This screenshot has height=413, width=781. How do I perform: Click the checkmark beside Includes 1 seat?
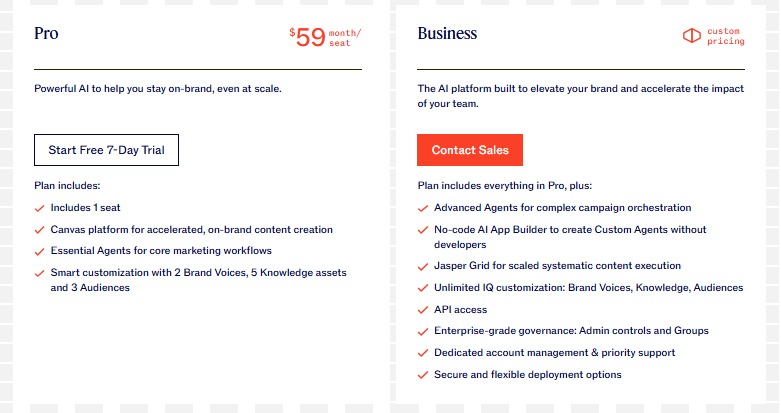(x=39, y=208)
